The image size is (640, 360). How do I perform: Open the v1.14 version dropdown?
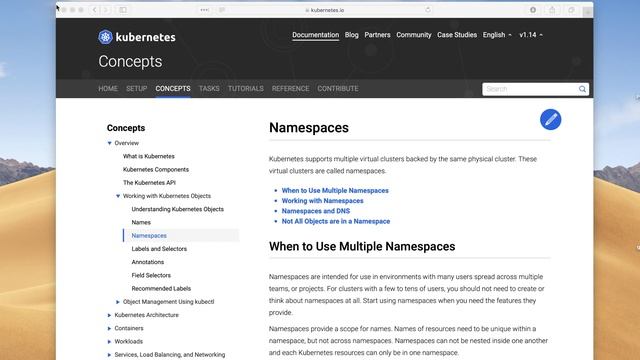coord(531,35)
